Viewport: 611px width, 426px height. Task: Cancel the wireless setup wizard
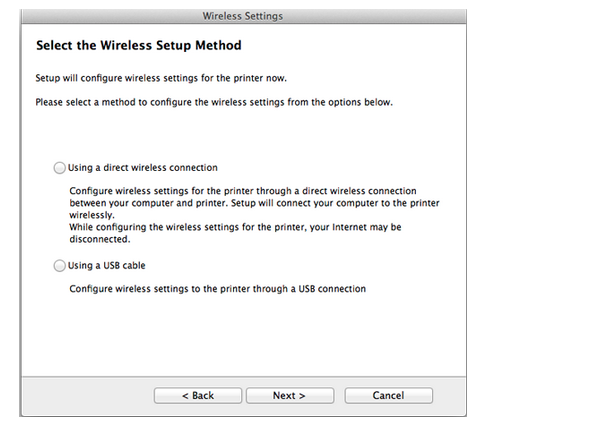tap(388, 395)
